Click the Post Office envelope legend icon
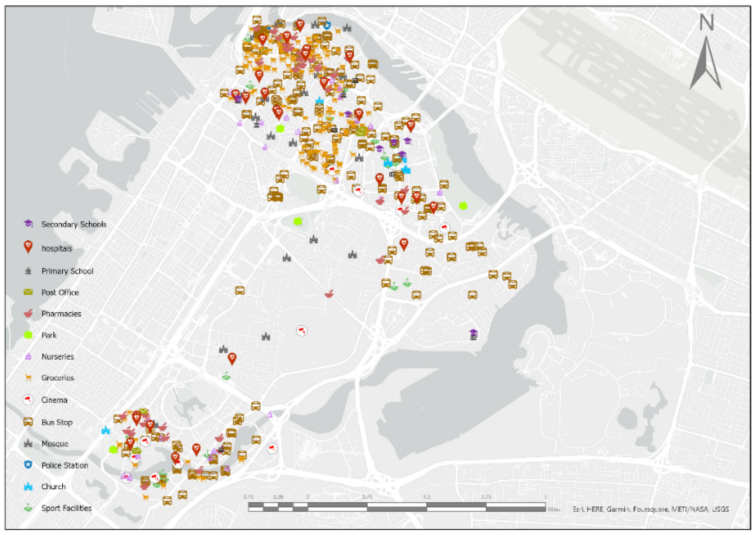 tap(29, 292)
